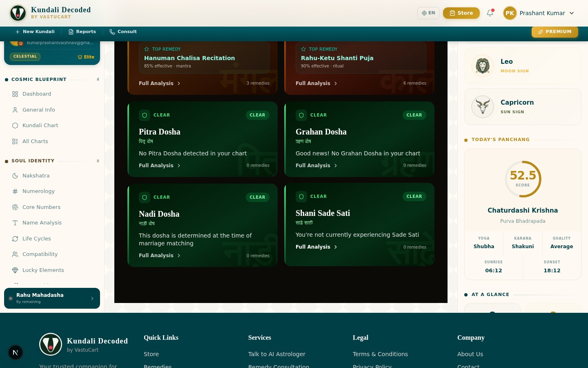Open the EN language selector

(x=428, y=13)
